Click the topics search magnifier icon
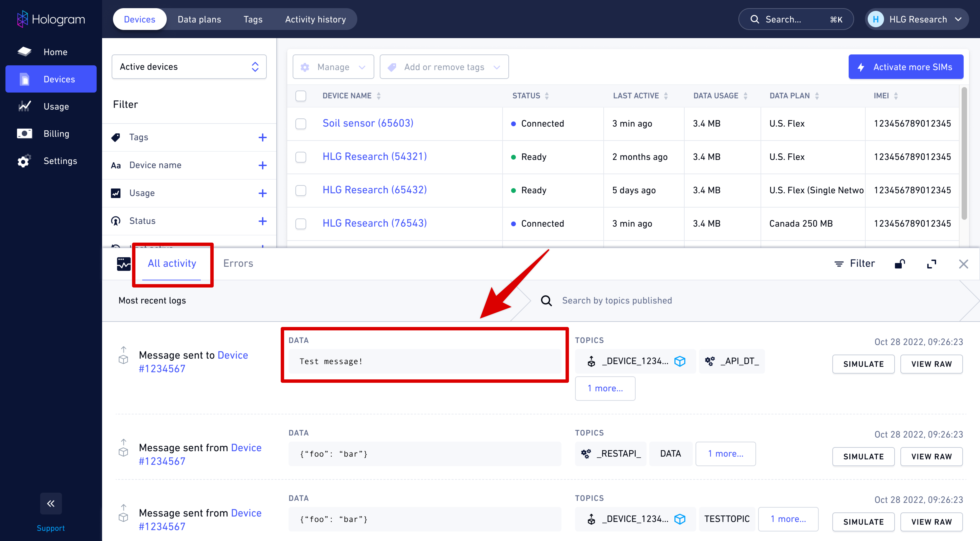The width and height of the screenshot is (980, 541). coord(546,301)
